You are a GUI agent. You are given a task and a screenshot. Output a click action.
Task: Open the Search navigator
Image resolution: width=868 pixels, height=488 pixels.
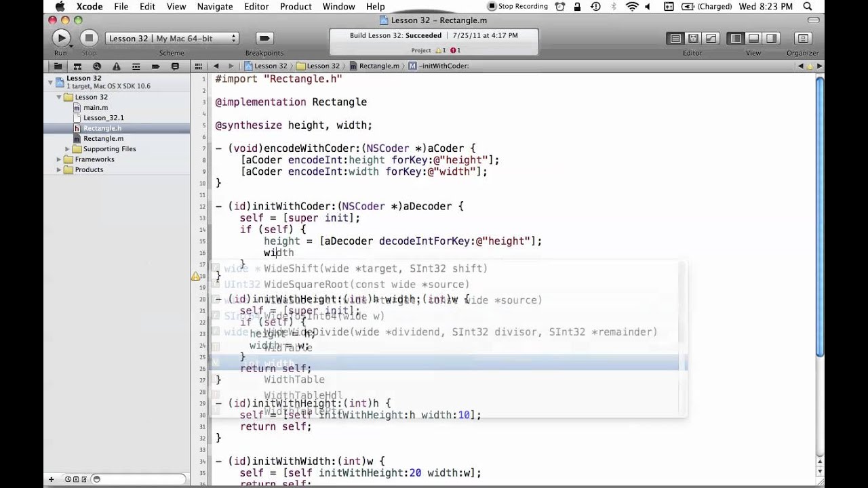97,66
